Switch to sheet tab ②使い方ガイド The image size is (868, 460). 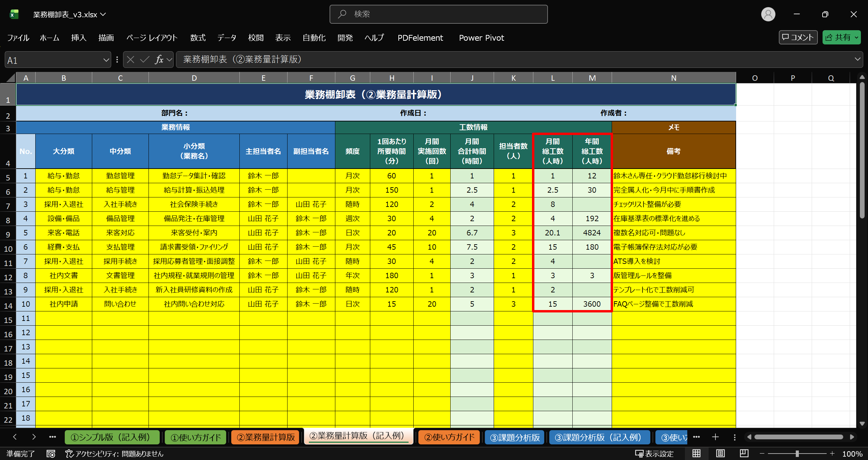tap(449, 437)
